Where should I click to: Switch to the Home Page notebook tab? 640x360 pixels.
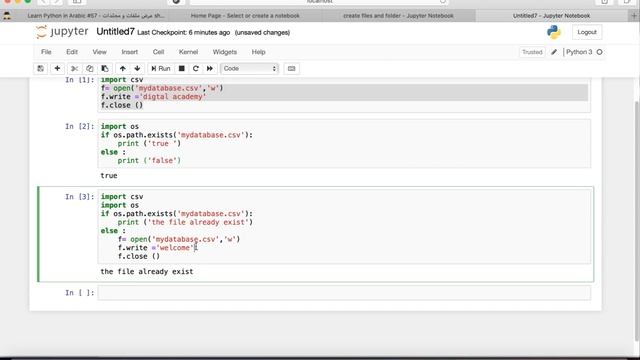(x=245, y=16)
